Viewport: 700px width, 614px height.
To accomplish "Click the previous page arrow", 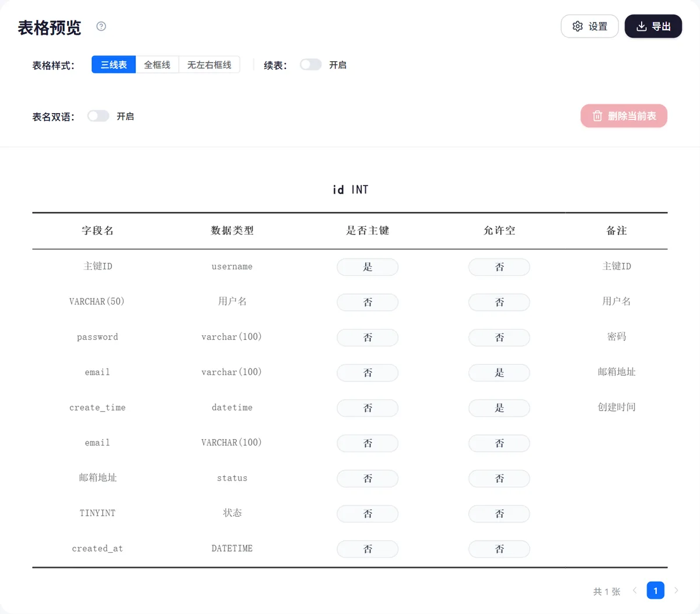I will (635, 591).
